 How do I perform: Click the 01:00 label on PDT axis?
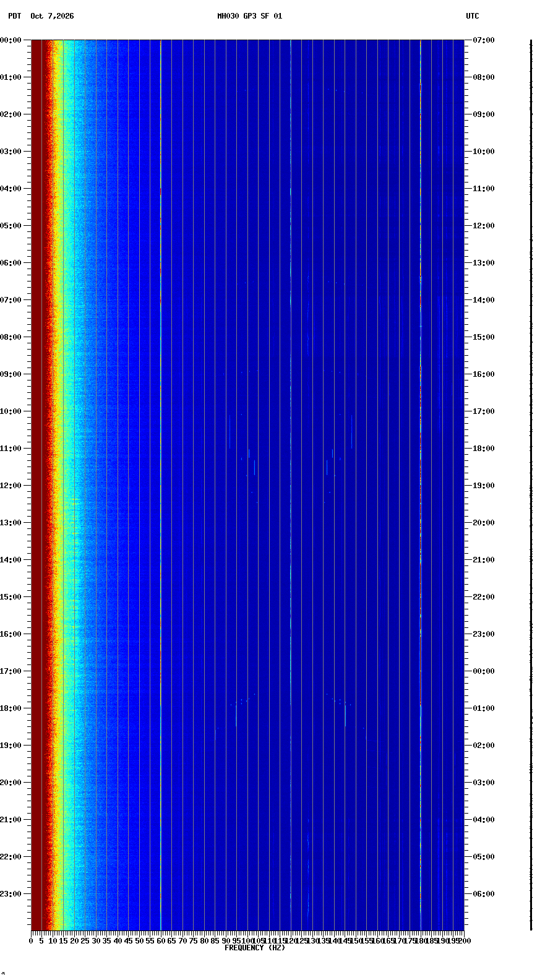tap(11, 77)
